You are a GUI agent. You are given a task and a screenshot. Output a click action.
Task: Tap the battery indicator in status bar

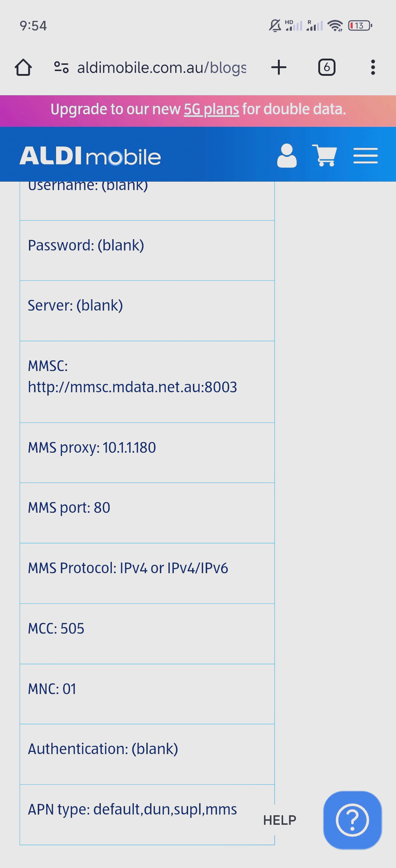coord(360,26)
